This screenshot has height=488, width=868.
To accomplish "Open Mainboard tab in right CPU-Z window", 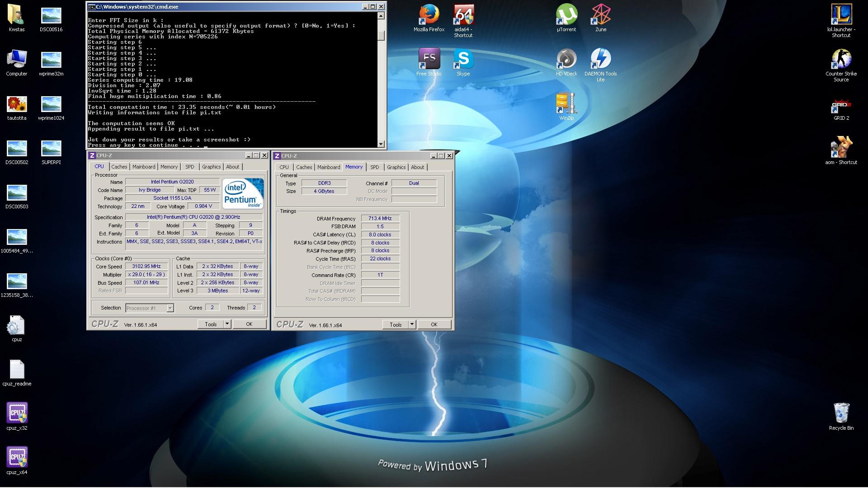I will point(329,167).
